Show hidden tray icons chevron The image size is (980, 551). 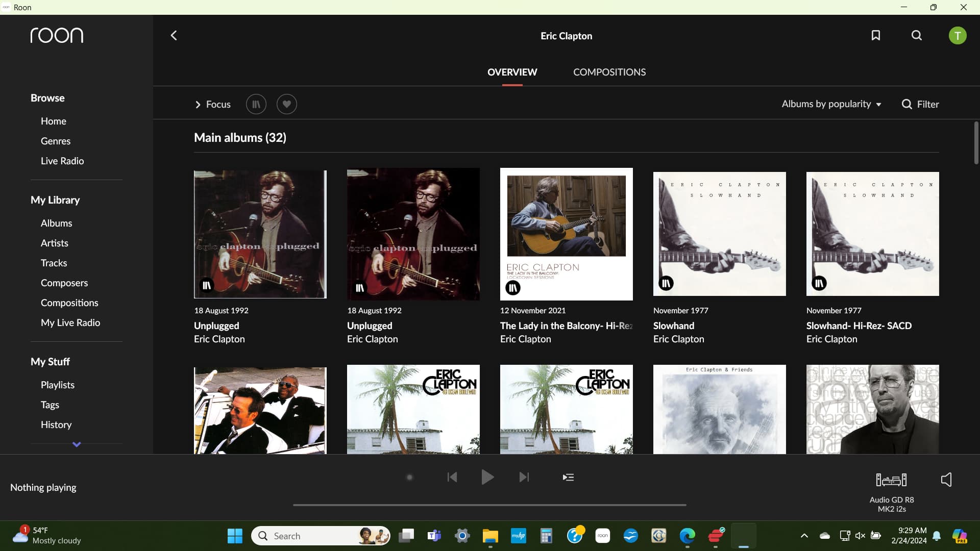[804, 536]
